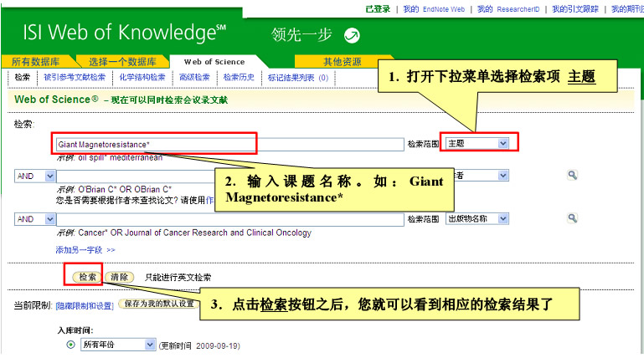Open the 主题 search scope dropdown

[x=477, y=144]
